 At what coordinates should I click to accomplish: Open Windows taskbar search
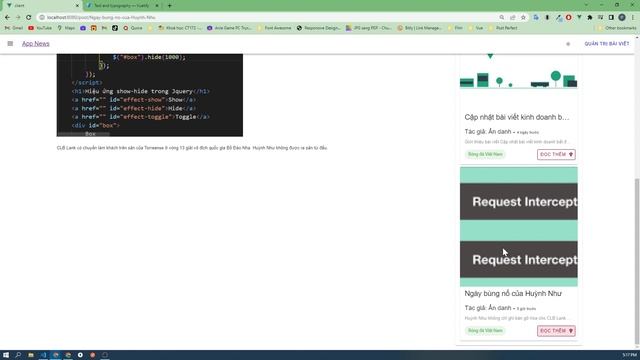(18, 355)
